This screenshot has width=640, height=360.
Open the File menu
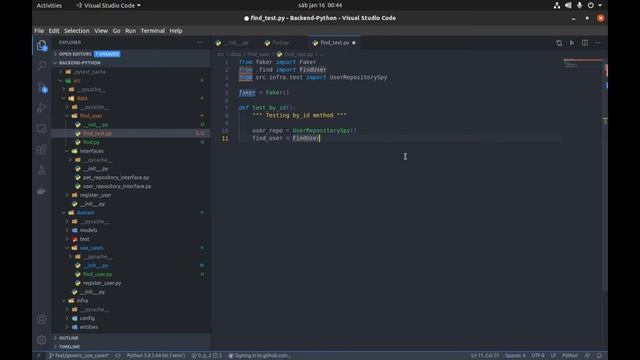pyautogui.click(x=39, y=31)
